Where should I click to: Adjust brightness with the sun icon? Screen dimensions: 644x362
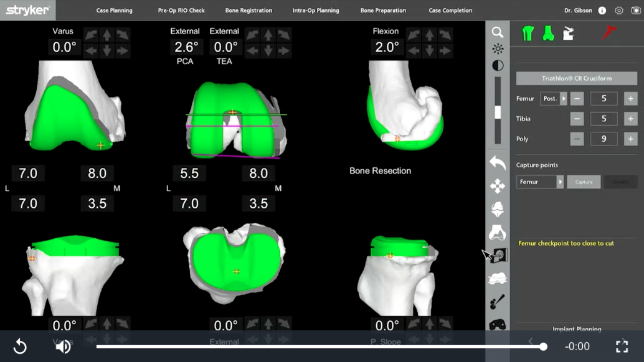498,49
